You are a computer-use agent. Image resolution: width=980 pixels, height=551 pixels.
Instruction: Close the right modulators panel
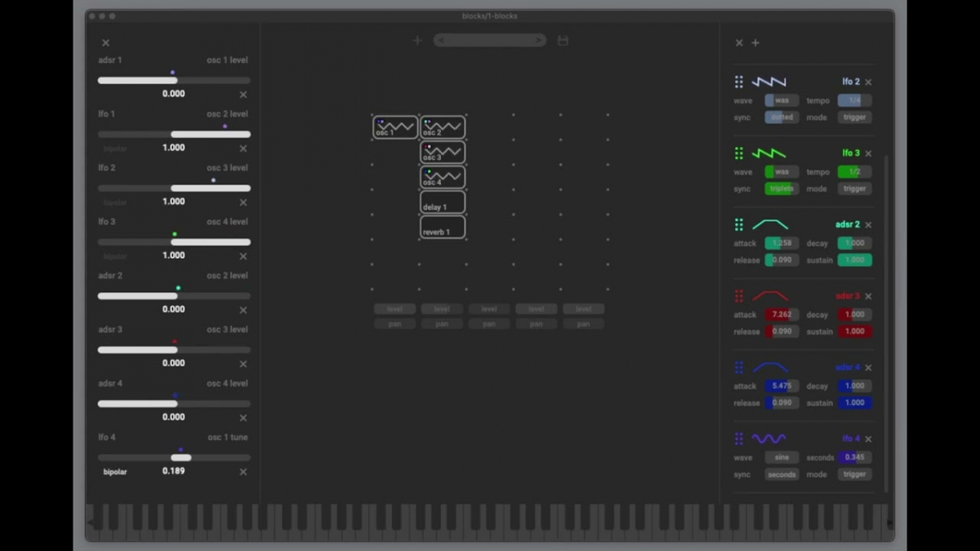pyautogui.click(x=739, y=42)
